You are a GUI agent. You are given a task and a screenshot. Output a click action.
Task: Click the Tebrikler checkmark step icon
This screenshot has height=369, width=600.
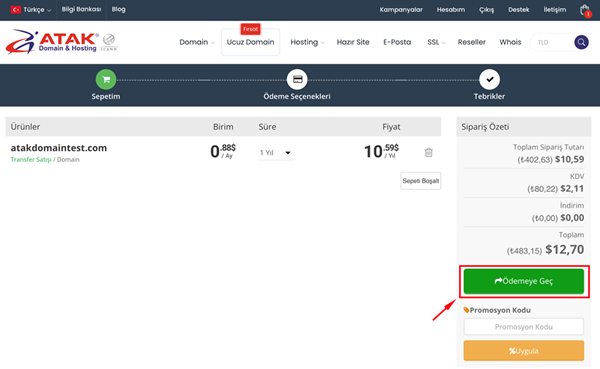coord(489,79)
